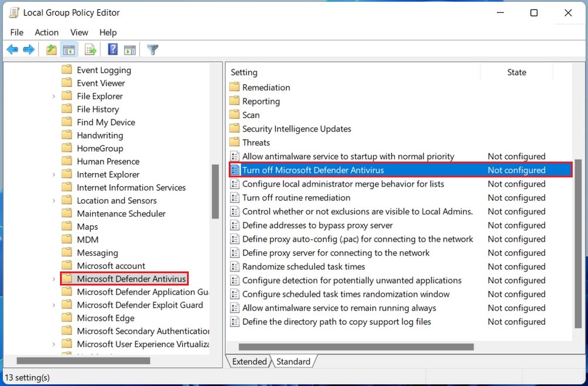Select the Microsoft account tree item
This screenshot has width=588, height=386.
pos(111,266)
